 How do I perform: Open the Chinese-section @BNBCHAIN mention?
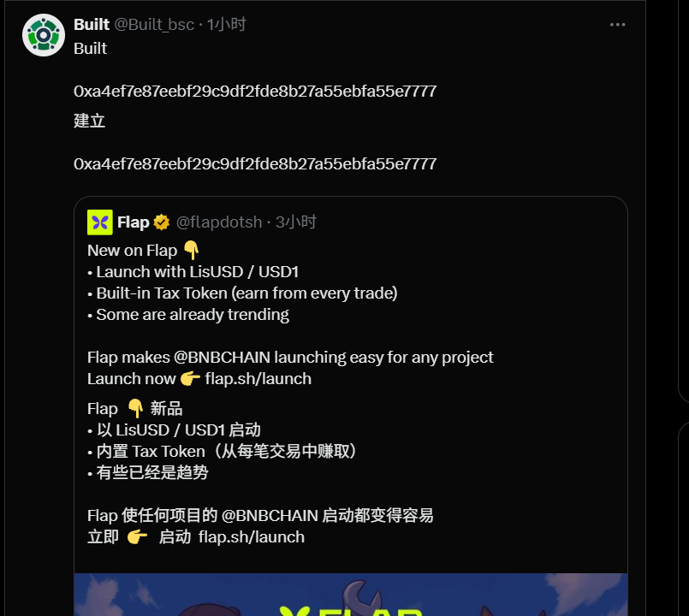(x=270, y=515)
